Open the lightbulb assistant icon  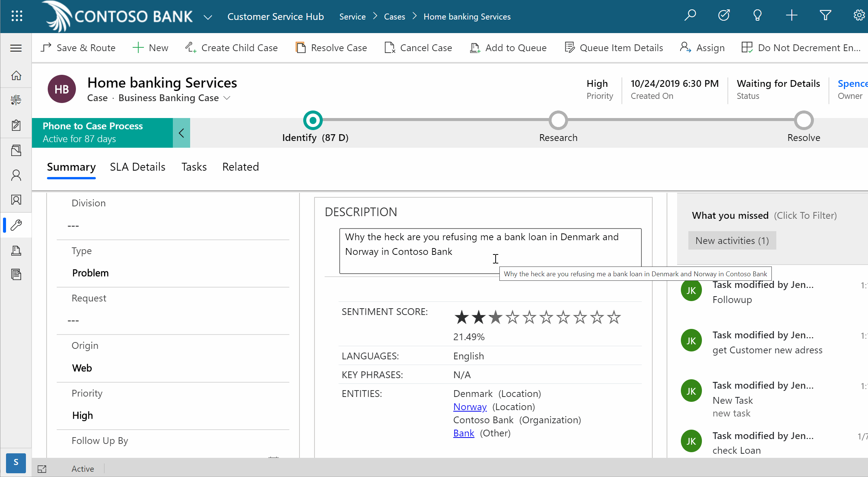(x=758, y=16)
